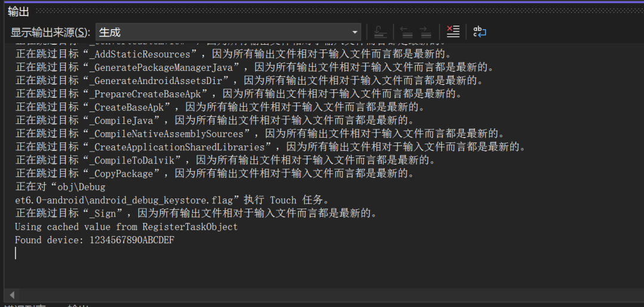The image size is (644, 307).
Task: Click the go to message source icon
Action: (380, 32)
